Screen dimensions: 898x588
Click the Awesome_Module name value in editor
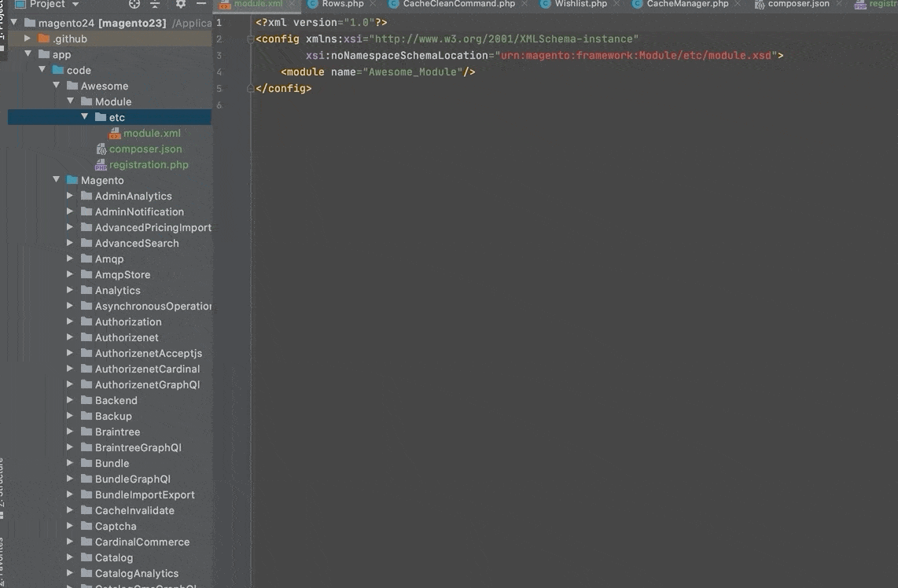pyautogui.click(x=413, y=72)
